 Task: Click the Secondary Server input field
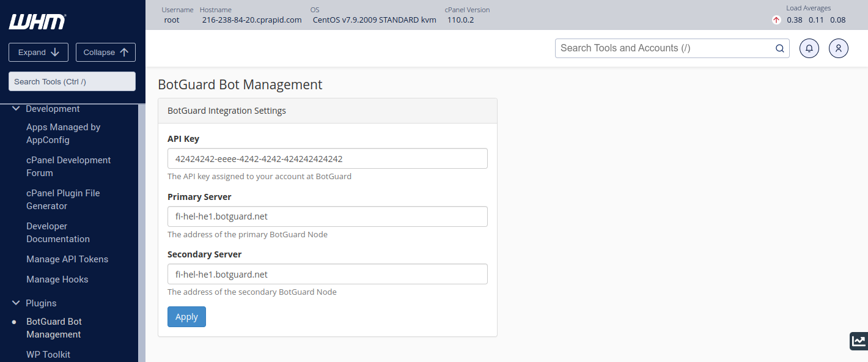(x=328, y=274)
